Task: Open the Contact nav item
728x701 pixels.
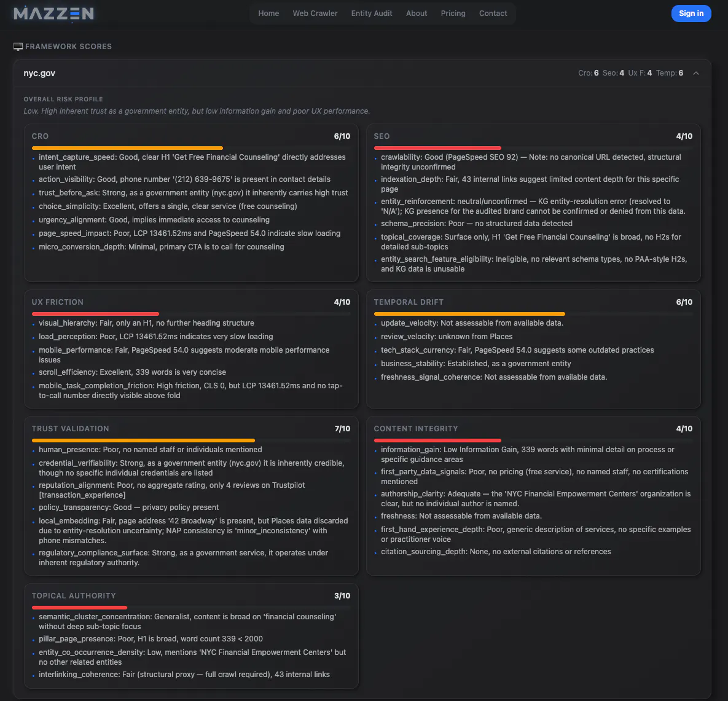Action: 493,14
